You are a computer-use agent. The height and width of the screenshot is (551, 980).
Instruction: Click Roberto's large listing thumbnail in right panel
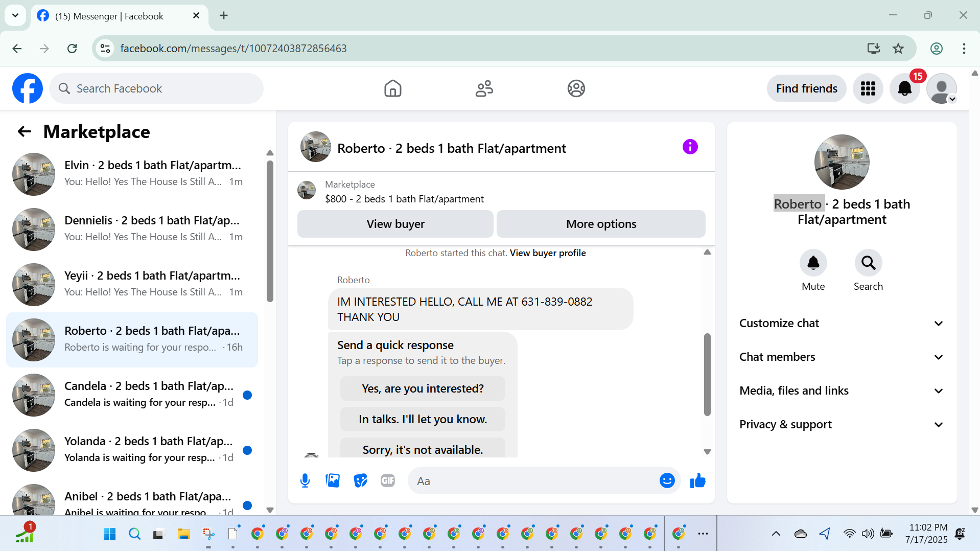click(x=842, y=162)
